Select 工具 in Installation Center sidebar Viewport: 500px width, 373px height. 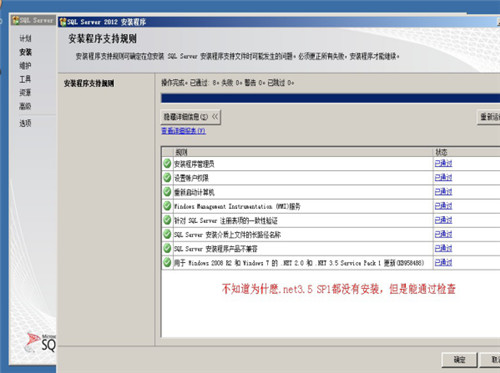coord(25,79)
